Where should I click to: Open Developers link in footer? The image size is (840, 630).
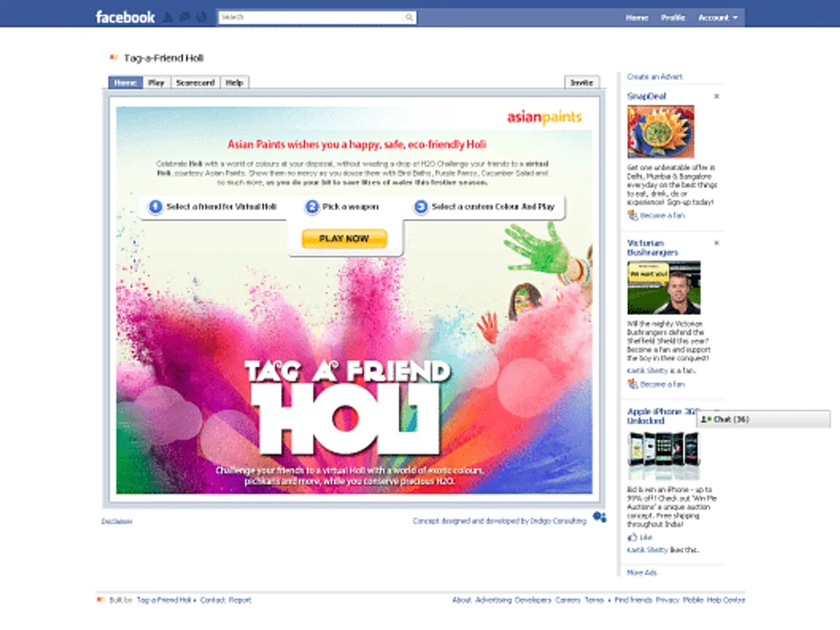tap(533, 600)
